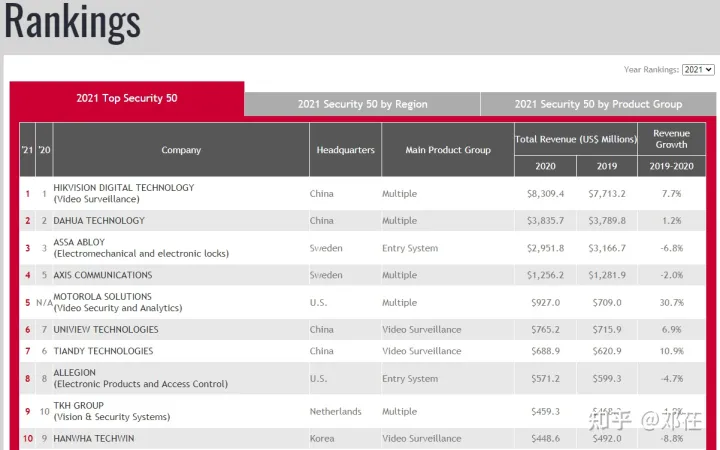Open the Allegion company entry
The image size is (720, 450).
coord(75,373)
